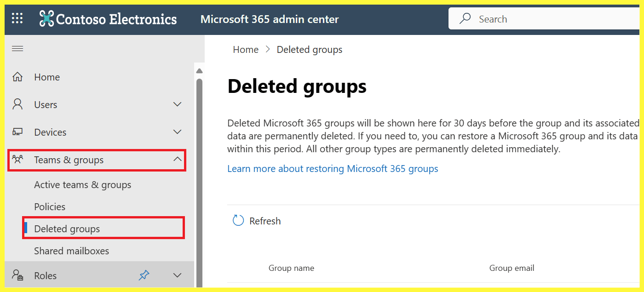Open the Shared mailboxes page
The width and height of the screenshot is (644, 292).
(x=71, y=251)
